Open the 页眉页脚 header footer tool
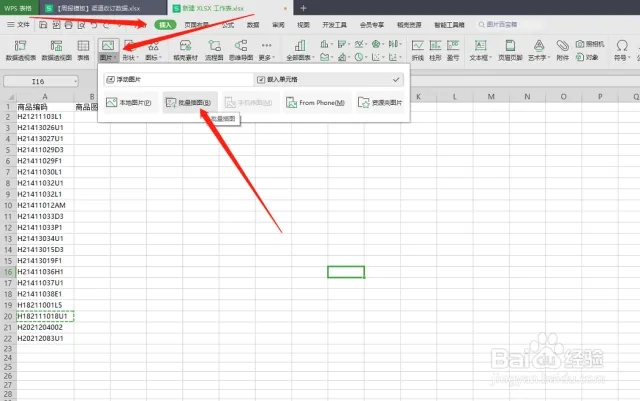Image resolution: width=640 pixels, height=401 pixels. 511,49
